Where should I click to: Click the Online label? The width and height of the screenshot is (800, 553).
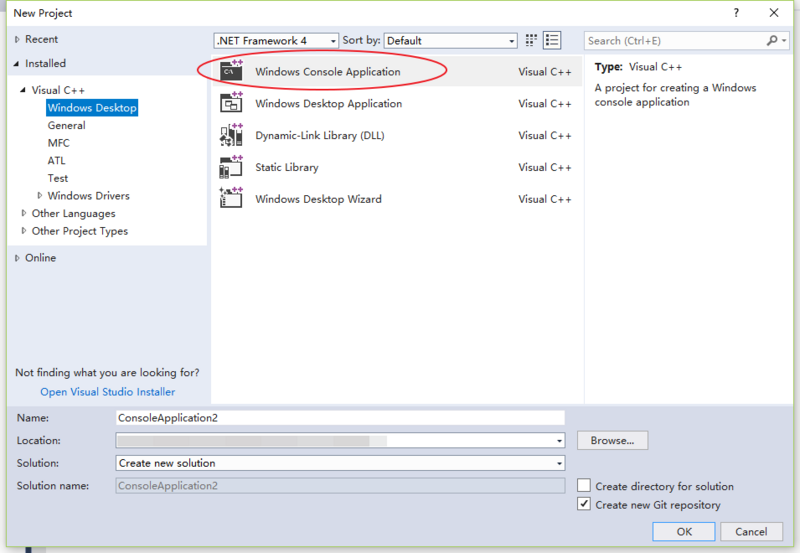[40, 258]
